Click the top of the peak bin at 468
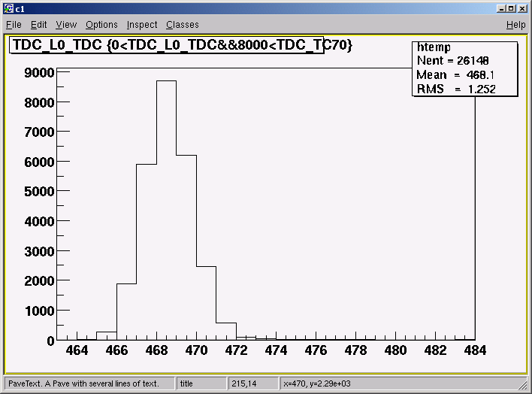Viewport: 532px width, 394px height. pyautogui.click(x=166, y=81)
